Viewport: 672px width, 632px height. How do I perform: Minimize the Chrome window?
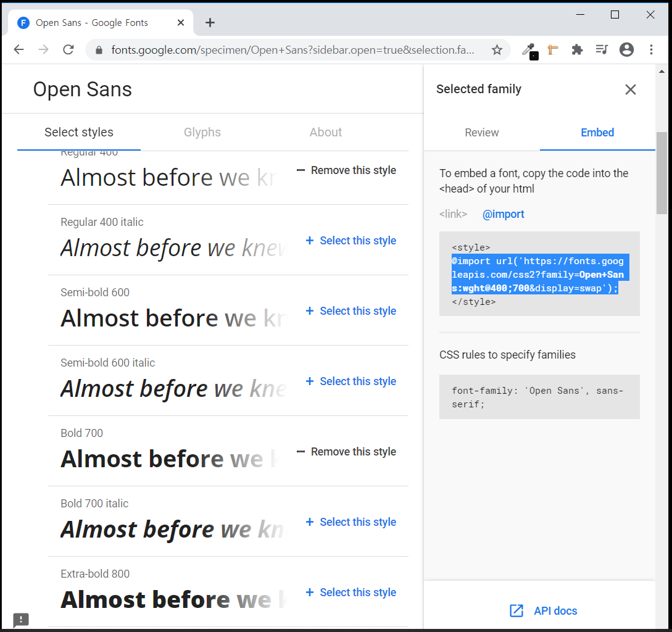pyautogui.click(x=580, y=15)
